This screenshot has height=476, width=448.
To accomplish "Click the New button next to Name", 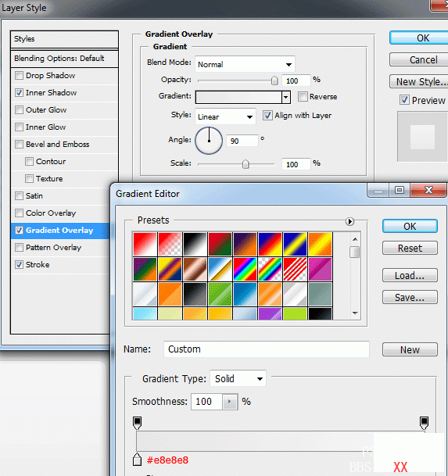I will (x=410, y=349).
